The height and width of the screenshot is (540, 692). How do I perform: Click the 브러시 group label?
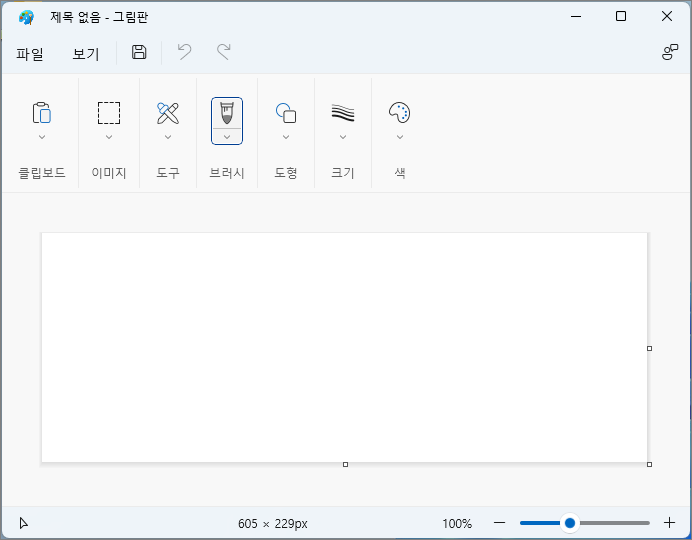click(227, 172)
